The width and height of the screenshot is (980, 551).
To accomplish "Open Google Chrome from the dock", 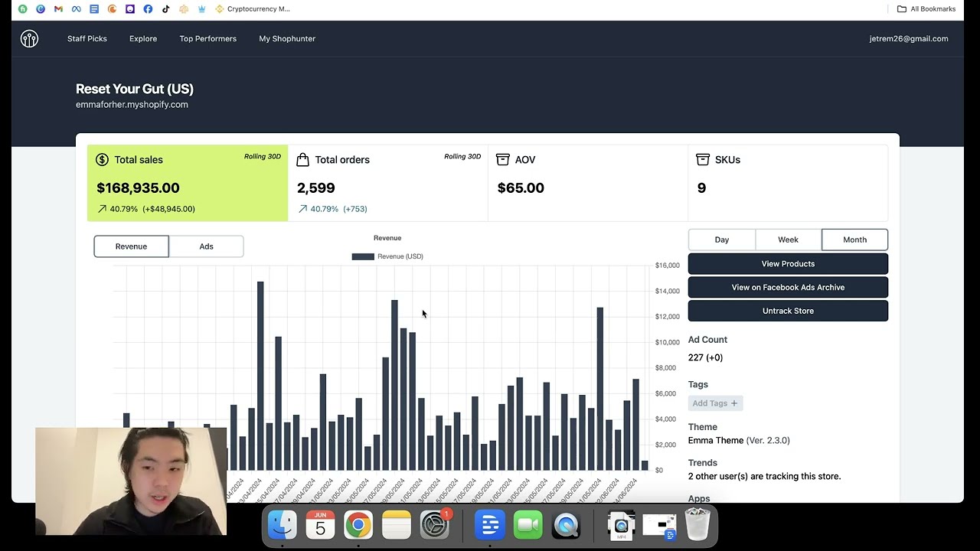I will pos(358,525).
